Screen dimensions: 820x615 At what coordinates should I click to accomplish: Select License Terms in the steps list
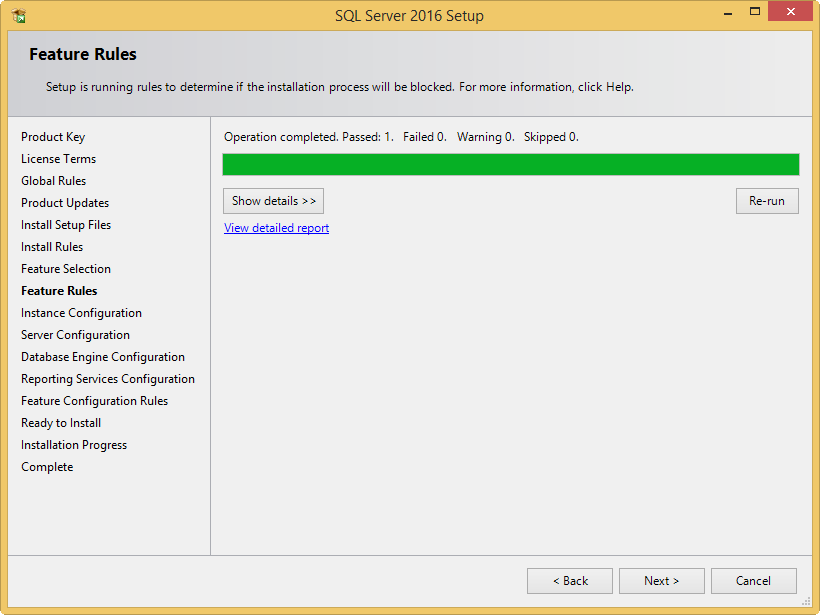pyautogui.click(x=59, y=159)
